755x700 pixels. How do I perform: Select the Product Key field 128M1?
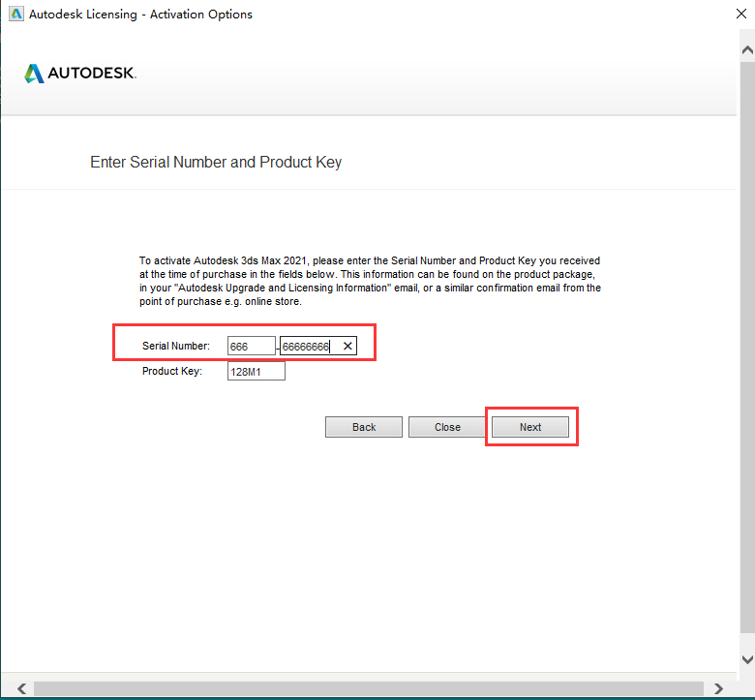257,372
